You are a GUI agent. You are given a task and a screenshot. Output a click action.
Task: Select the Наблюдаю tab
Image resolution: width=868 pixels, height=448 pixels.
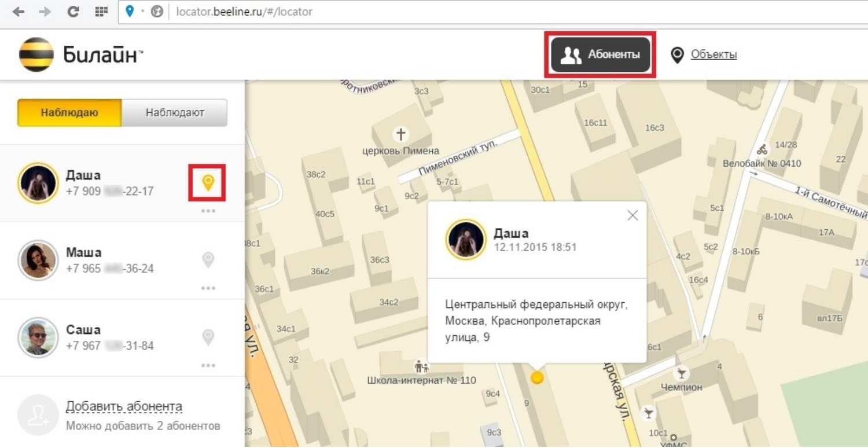point(69,113)
